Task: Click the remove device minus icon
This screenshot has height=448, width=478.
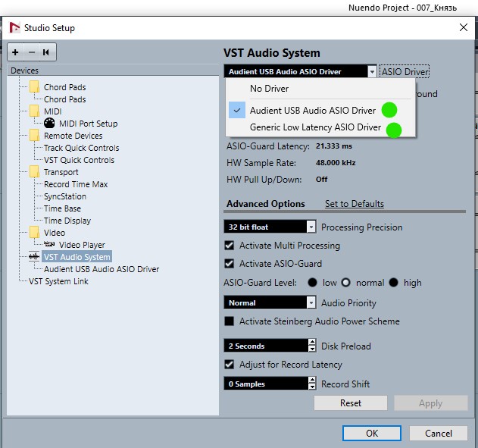Action: [31, 52]
